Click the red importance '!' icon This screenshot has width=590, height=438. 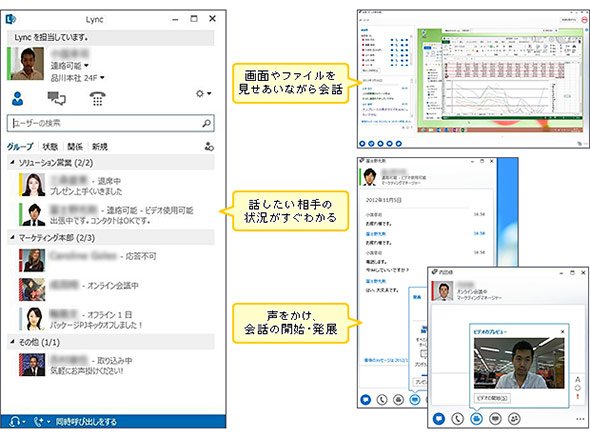[578, 397]
